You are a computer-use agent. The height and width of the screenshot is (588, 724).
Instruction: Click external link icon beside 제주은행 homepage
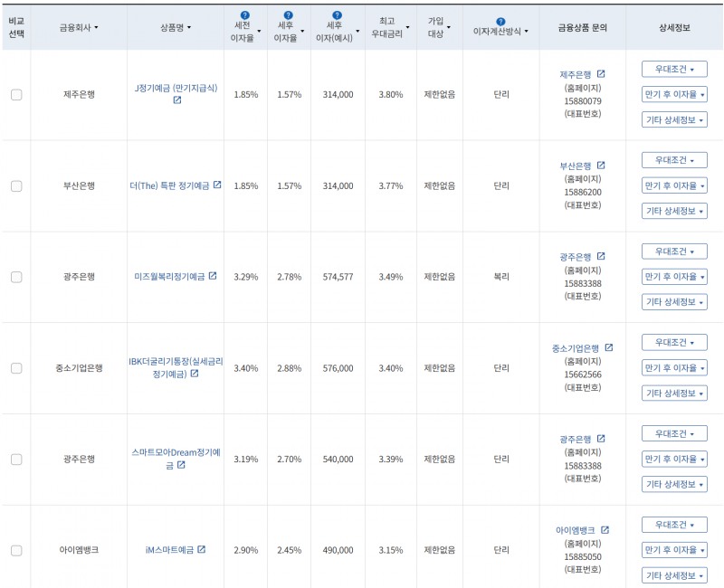tap(601, 74)
